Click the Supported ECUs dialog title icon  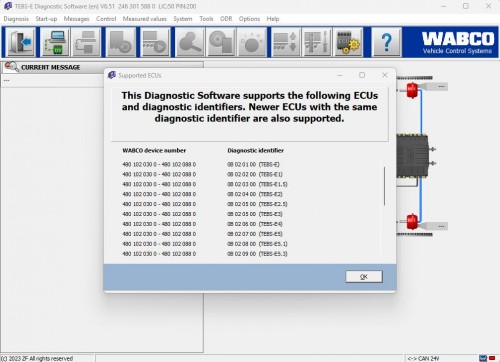click(112, 75)
